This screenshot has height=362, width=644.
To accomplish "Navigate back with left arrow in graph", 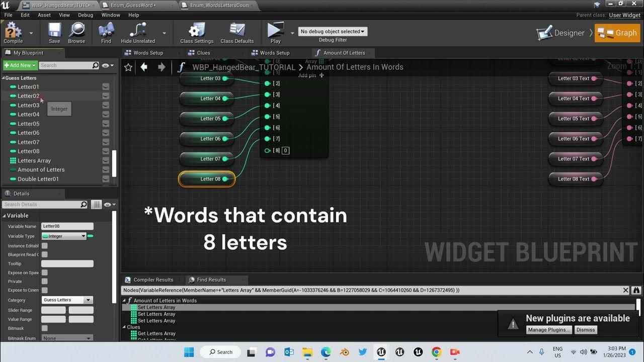I will click(x=144, y=67).
